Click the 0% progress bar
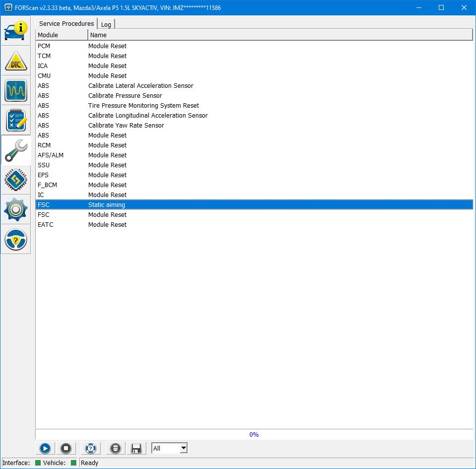This screenshot has width=476, height=469. (254, 434)
